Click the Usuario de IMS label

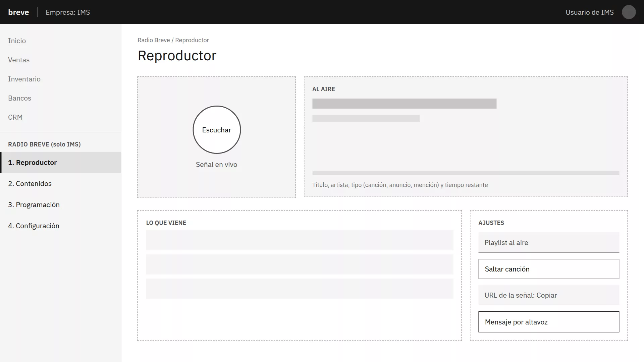589,12
